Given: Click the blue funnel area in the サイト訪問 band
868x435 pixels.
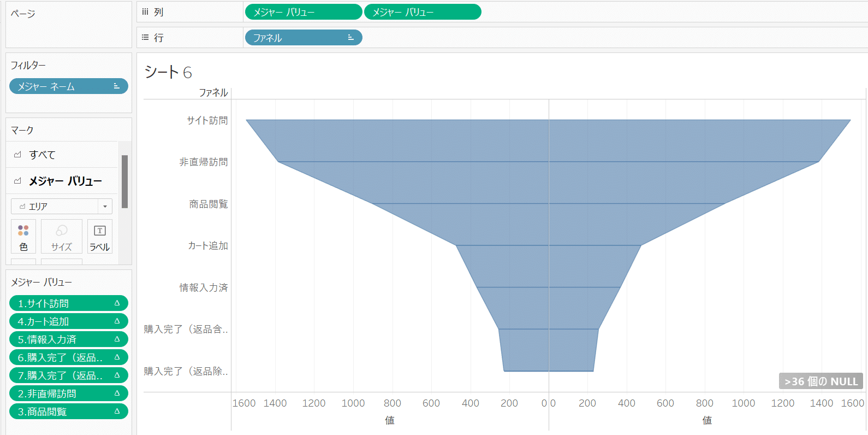Looking at the screenshot, I should tap(548, 140).
